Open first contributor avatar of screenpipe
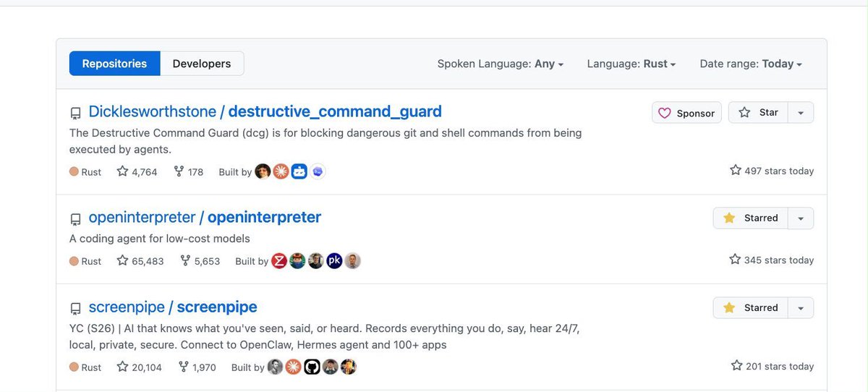 click(276, 367)
